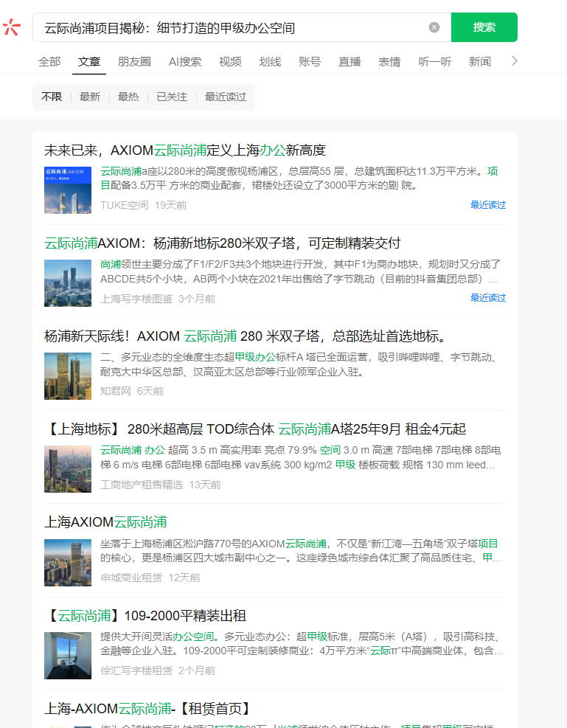Open the 新闻 tab
The width and height of the screenshot is (567, 728).
click(480, 62)
